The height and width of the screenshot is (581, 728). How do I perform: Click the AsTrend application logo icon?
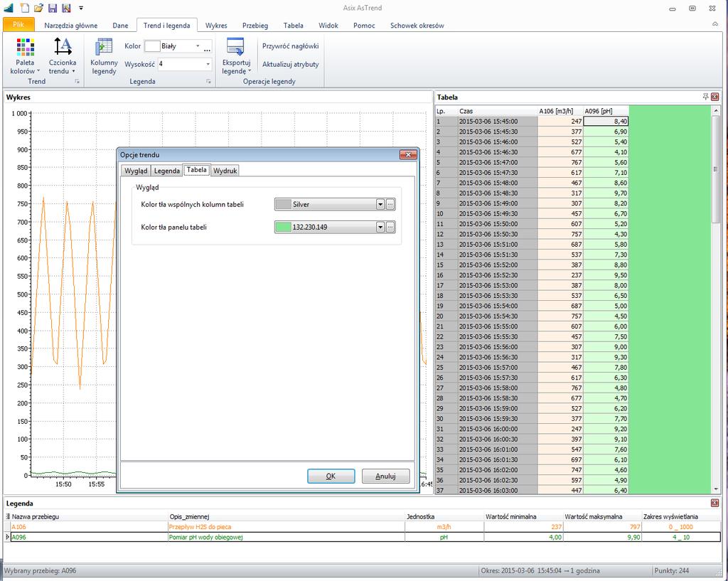(9, 7)
